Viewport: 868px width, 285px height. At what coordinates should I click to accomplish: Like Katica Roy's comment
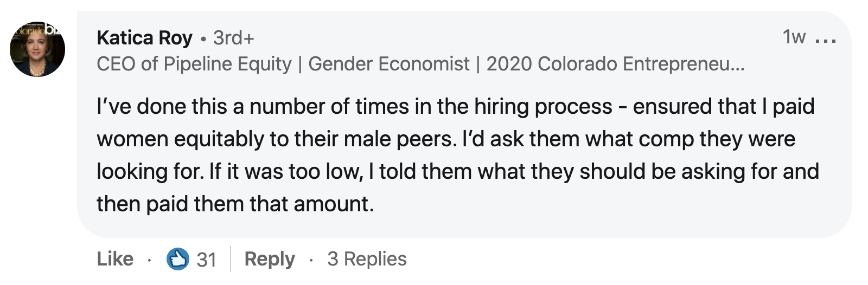point(115,259)
